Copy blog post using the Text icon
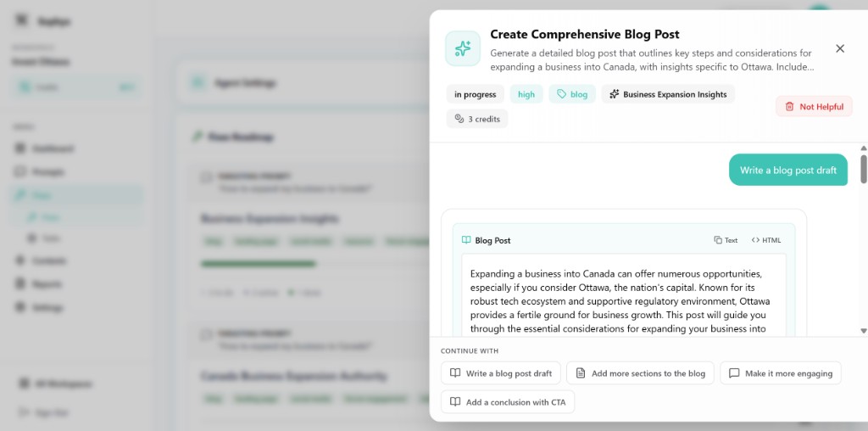Viewport: 868px width, 431px height. tap(726, 240)
